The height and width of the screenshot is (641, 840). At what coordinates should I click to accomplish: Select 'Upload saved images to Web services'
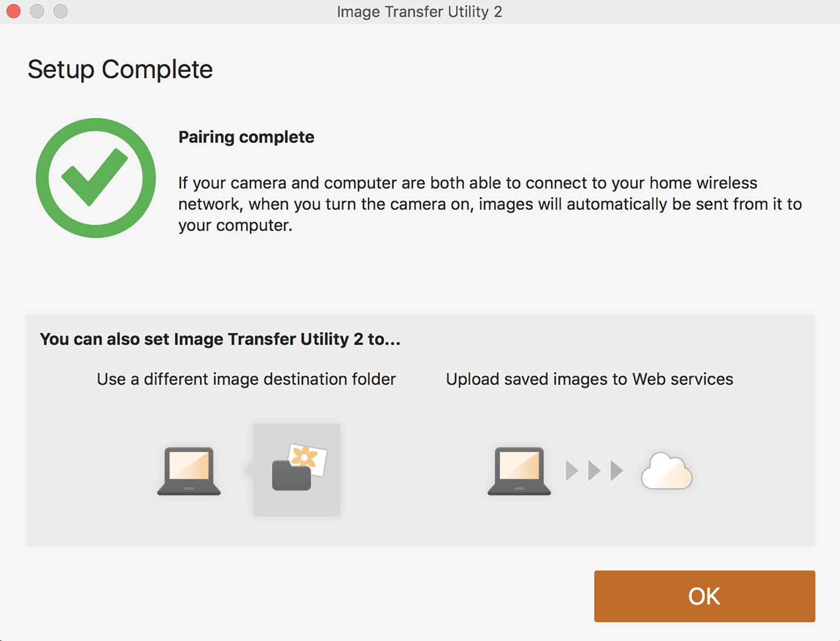(x=589, y=379)
